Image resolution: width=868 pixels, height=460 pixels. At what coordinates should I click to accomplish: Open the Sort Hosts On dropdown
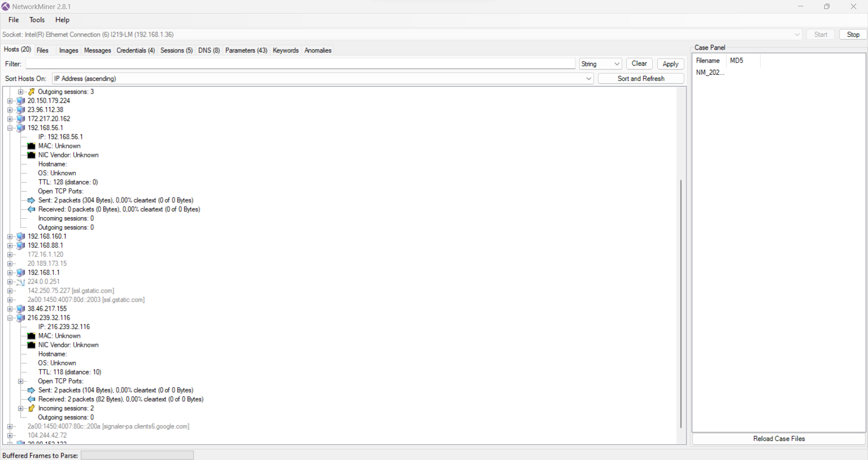point(588,79)
